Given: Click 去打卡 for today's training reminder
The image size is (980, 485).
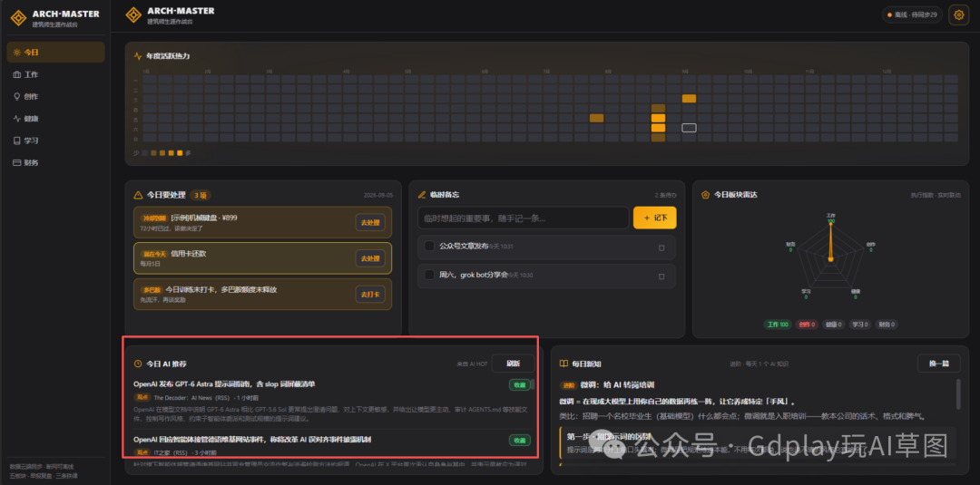Looking at the screenshot, I should 370,295.
